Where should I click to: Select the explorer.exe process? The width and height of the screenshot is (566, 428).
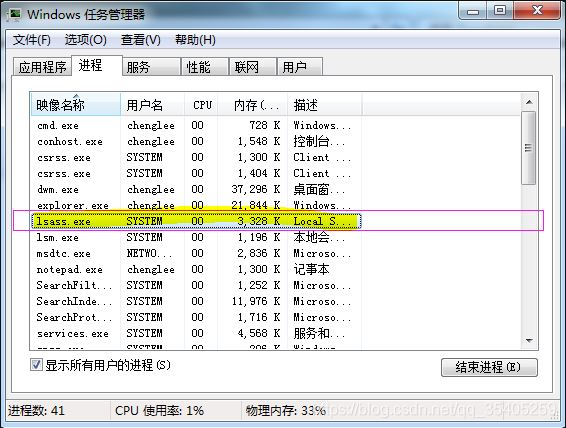pos(196,205)
